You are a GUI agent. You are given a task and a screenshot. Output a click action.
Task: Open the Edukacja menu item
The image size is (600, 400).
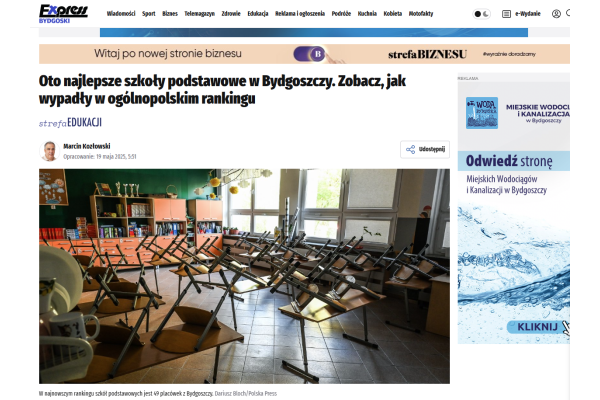point(258,14)
